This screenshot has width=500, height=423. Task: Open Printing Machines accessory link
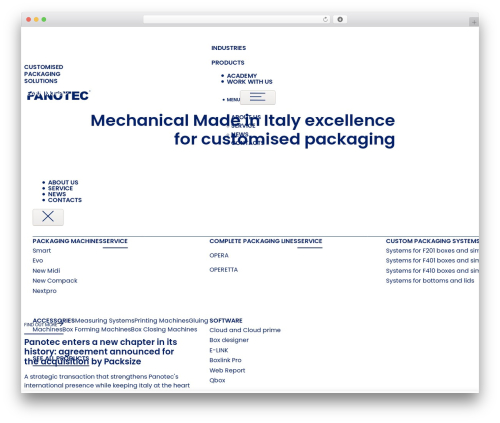(161, 321)
